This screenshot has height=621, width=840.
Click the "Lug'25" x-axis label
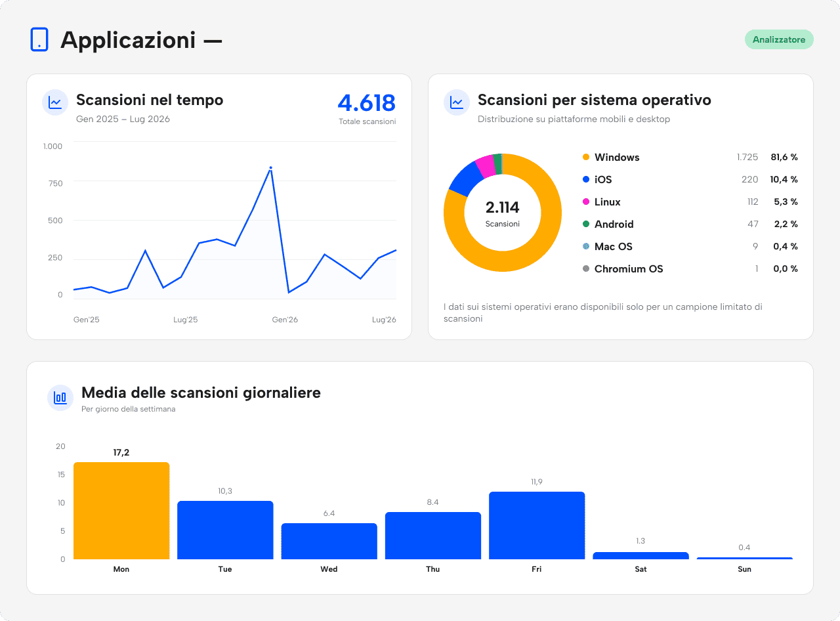186,320
